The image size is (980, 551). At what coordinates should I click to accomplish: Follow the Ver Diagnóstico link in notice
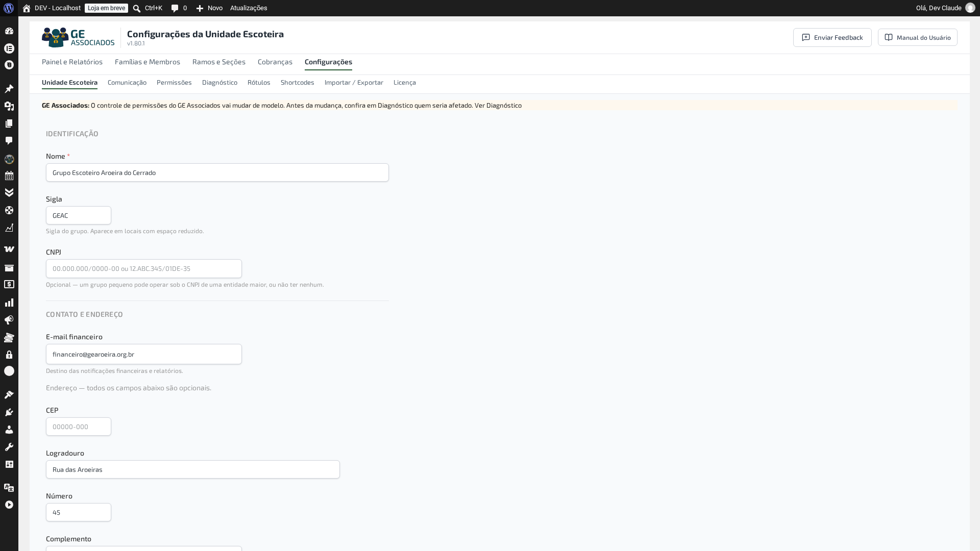click(498, 106)
